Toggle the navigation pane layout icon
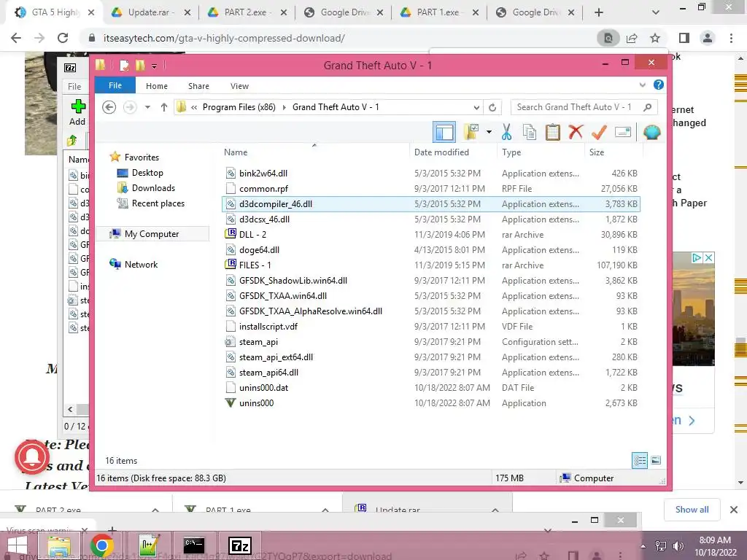This screenshot has width=747, height=560. [x=444, y=132]
